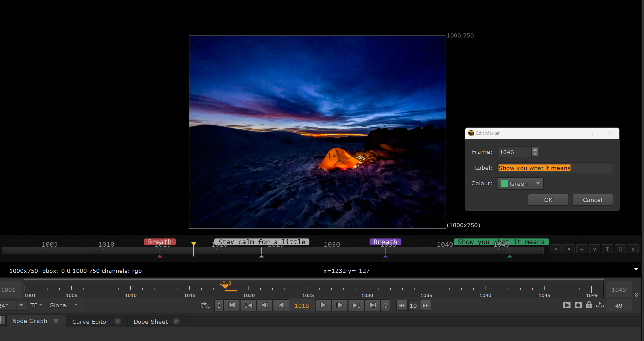
Task: Click the six-dot grid marker button
Action: (x=620, y=249)
